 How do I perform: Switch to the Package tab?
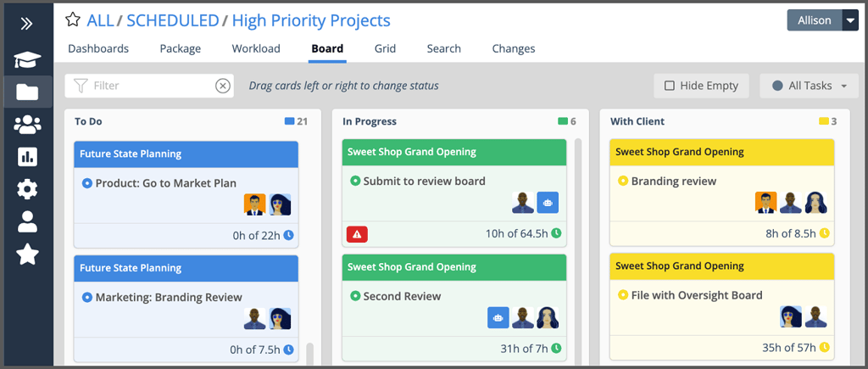(x=181, y=48)
